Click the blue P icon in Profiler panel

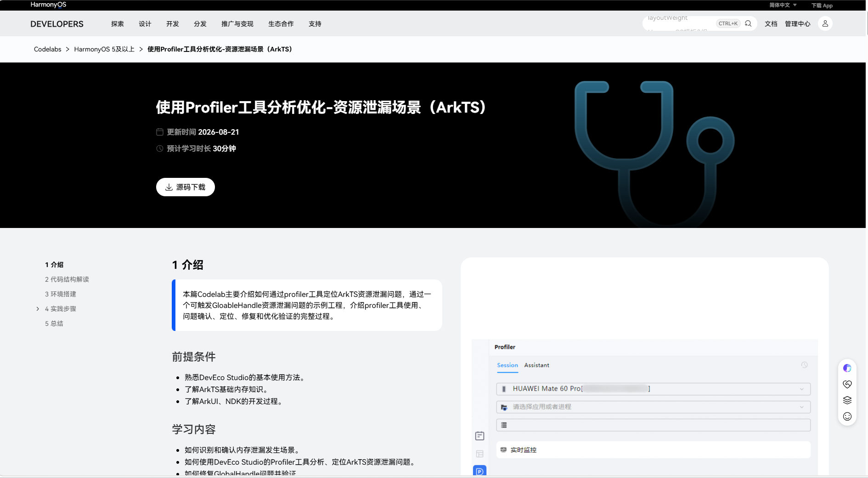[479, 471]
